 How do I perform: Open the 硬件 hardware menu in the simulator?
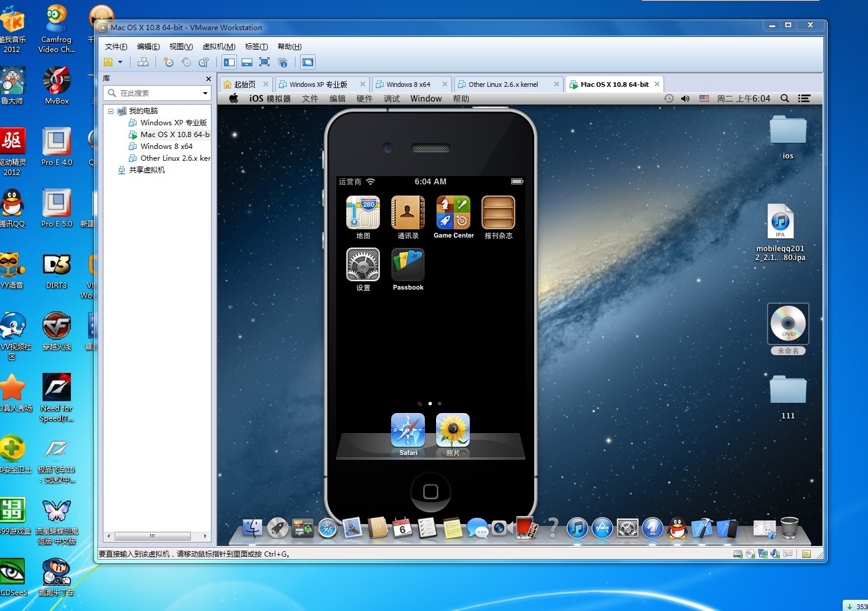365,99
